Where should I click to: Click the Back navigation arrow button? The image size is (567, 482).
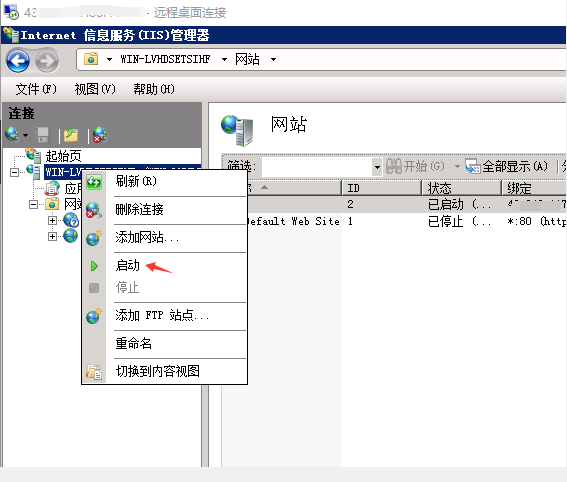pyautogui.click(x=18, y=60)
